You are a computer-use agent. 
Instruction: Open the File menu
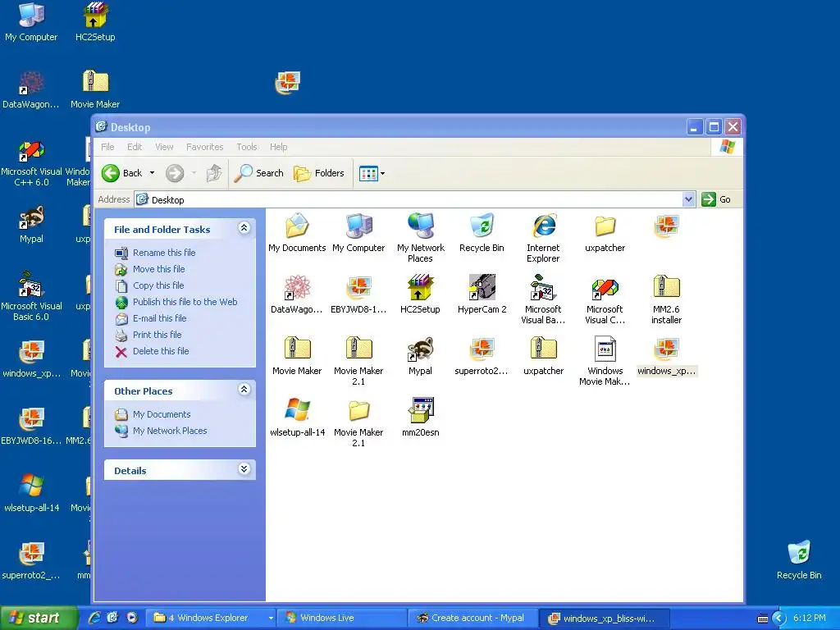click(x=107, y=147)
